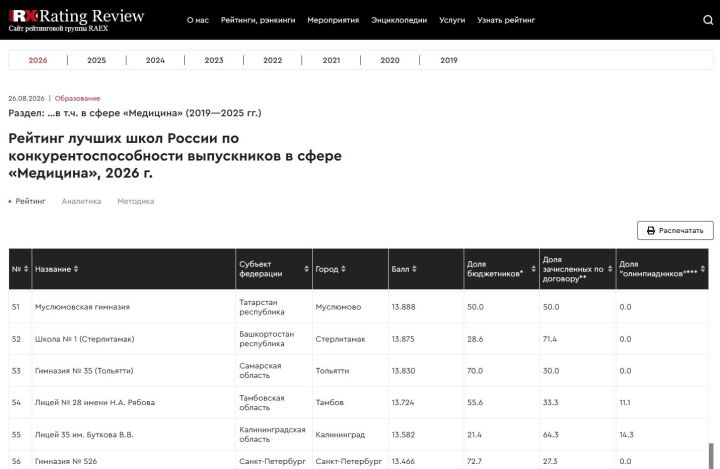720x469 pixels.
Task: Open the Услуги menu item
Action: [x=452, y=20]
